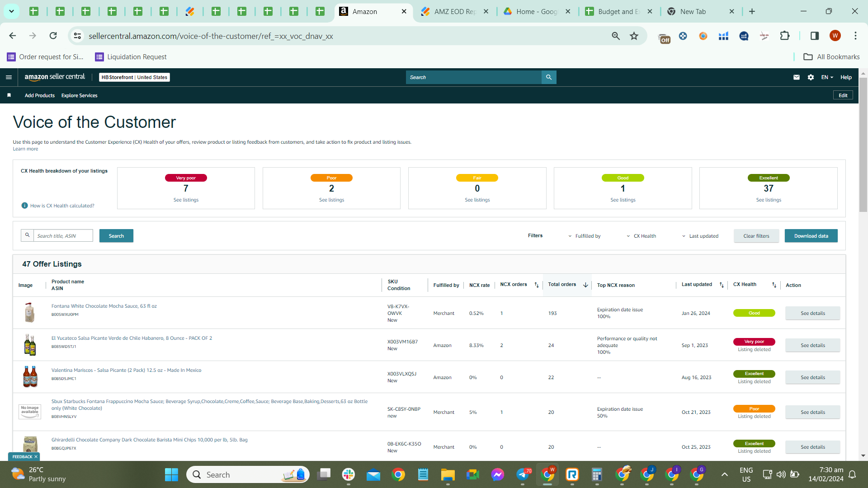See listings under Very poor
The image size is (868, 488).
click(x=186, y=200)
